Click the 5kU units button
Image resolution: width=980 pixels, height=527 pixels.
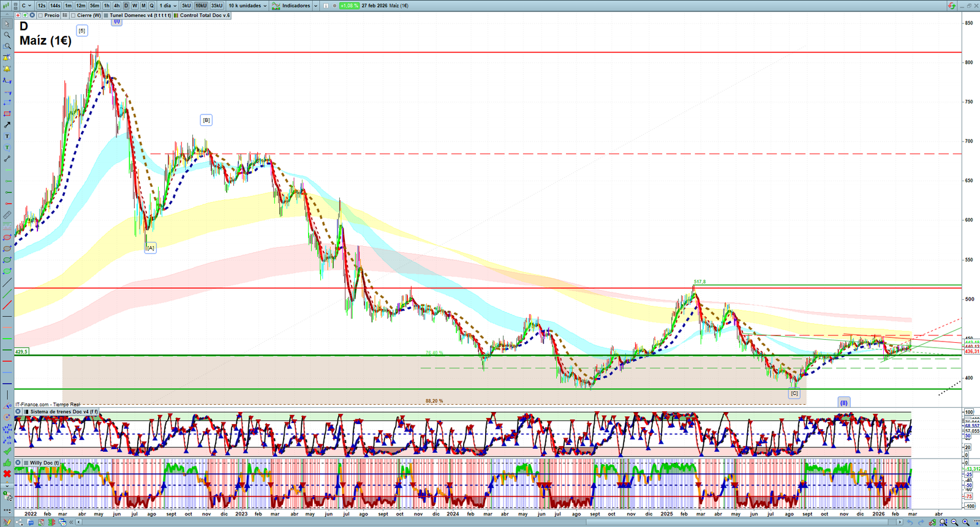(186, 6)
